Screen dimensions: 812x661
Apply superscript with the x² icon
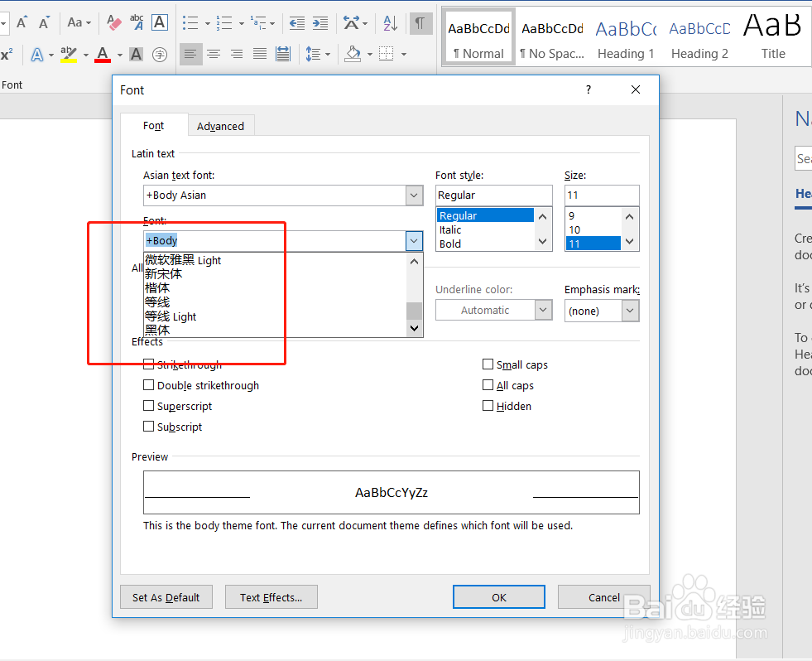pos(7,53)
